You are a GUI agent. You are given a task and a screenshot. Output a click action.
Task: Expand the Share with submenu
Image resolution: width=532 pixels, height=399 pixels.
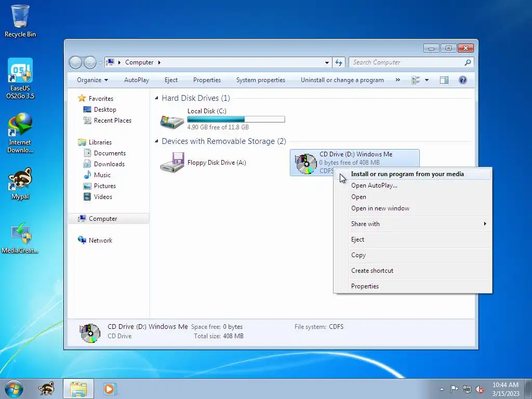click(x=413, y=224)
